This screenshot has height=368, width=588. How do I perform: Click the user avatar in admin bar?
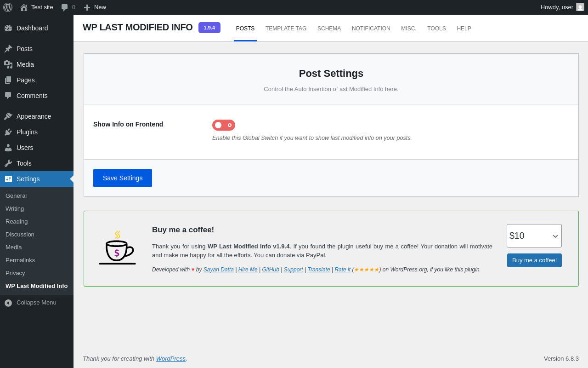pyautogui.click(x=580, y=7)
